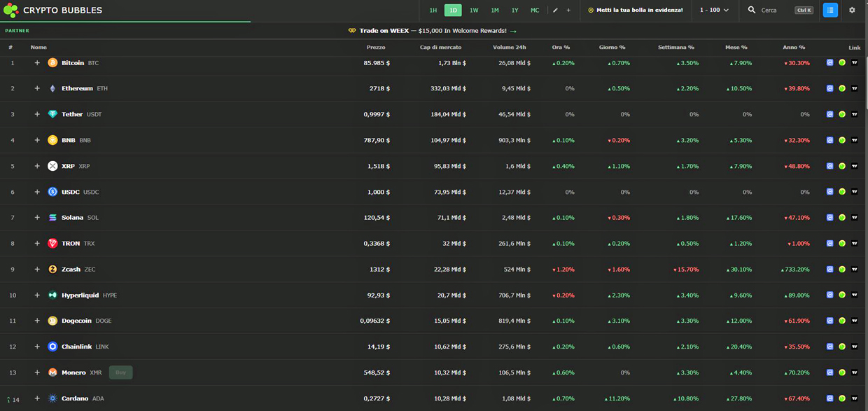Expand the Bitcoin row with plus
This screenshot has height=411, width=868.
coord(37,62)
